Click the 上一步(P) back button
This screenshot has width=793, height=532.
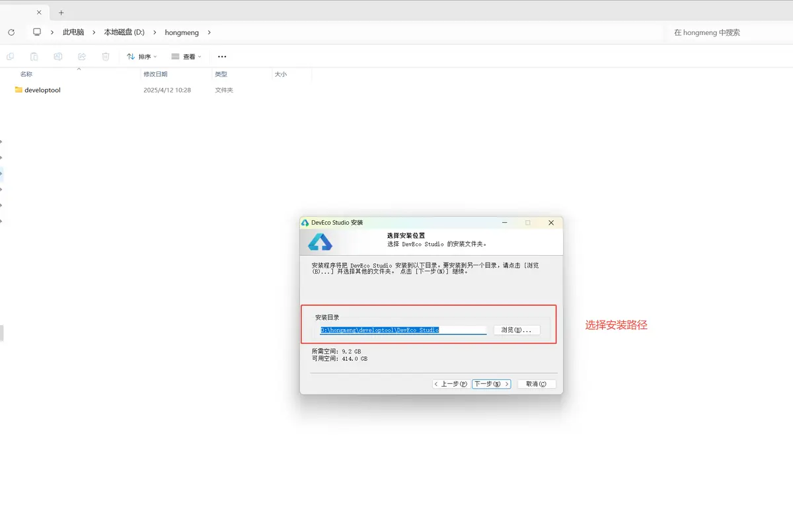point(451,384)
